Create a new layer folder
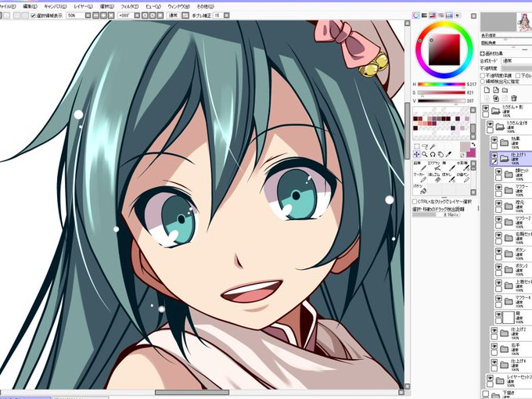532x399 pixels. pyautogui.click(x=505, y=90)
